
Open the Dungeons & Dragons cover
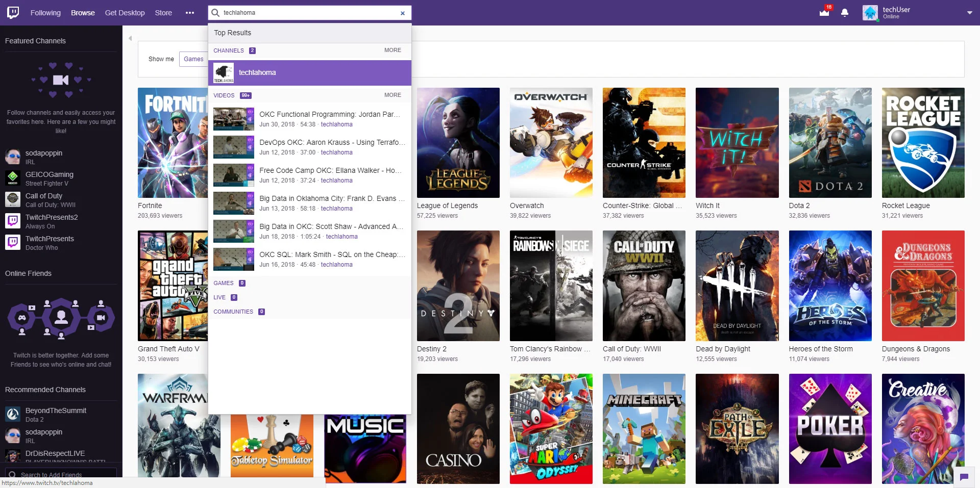(923, 286)
